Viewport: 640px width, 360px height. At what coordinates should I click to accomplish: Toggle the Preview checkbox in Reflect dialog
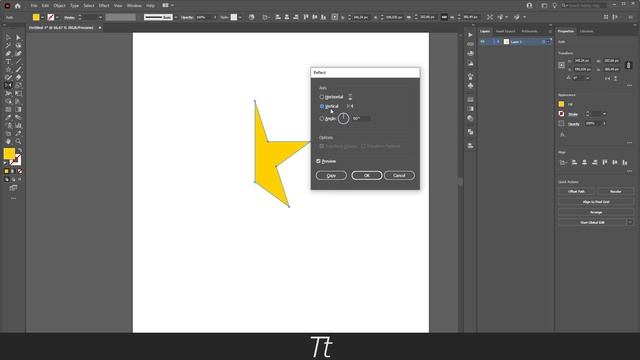click(318, 161)
